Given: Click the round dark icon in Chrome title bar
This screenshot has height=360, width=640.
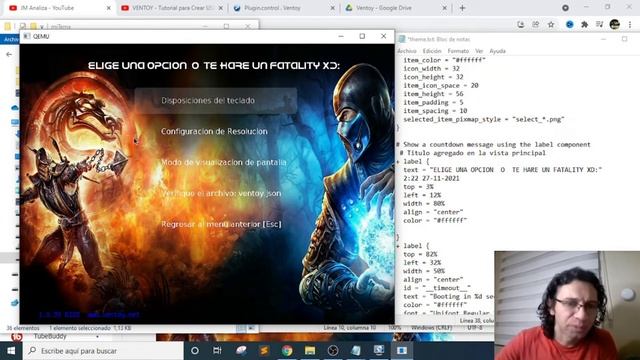Looking at the screenshot, I should (565, 8).
